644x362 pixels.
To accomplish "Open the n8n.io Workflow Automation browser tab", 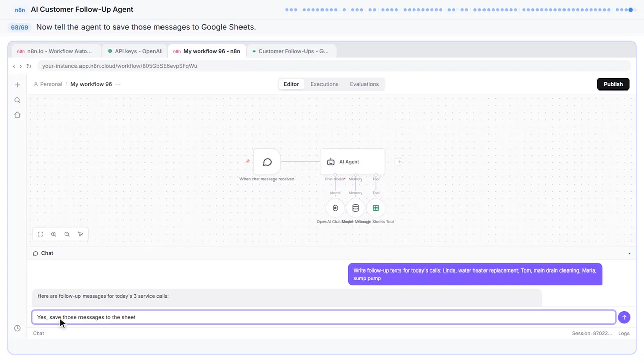I will (x=56, y=51).
